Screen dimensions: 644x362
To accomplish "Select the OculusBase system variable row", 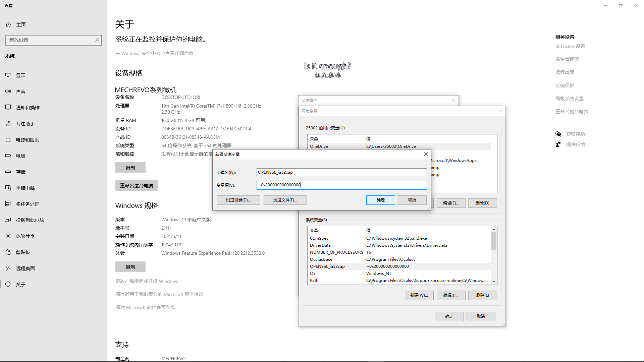I will 399,259.
